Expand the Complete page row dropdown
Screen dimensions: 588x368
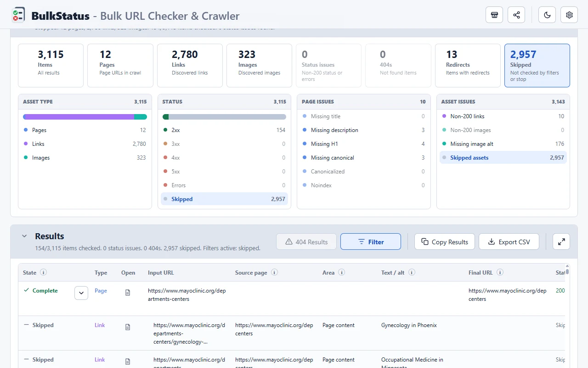(x=81, y=293)
